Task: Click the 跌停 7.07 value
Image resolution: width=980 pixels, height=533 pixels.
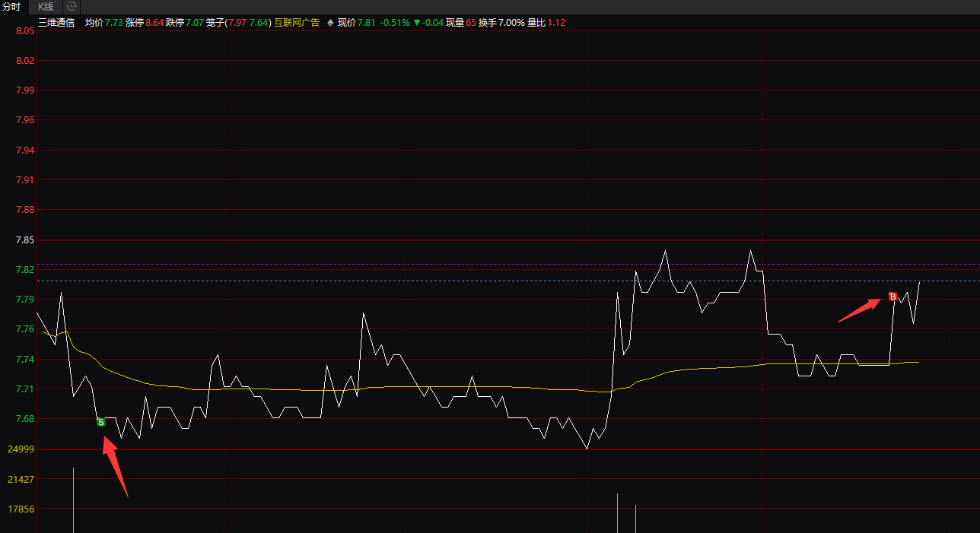Action: coord(195,23)
